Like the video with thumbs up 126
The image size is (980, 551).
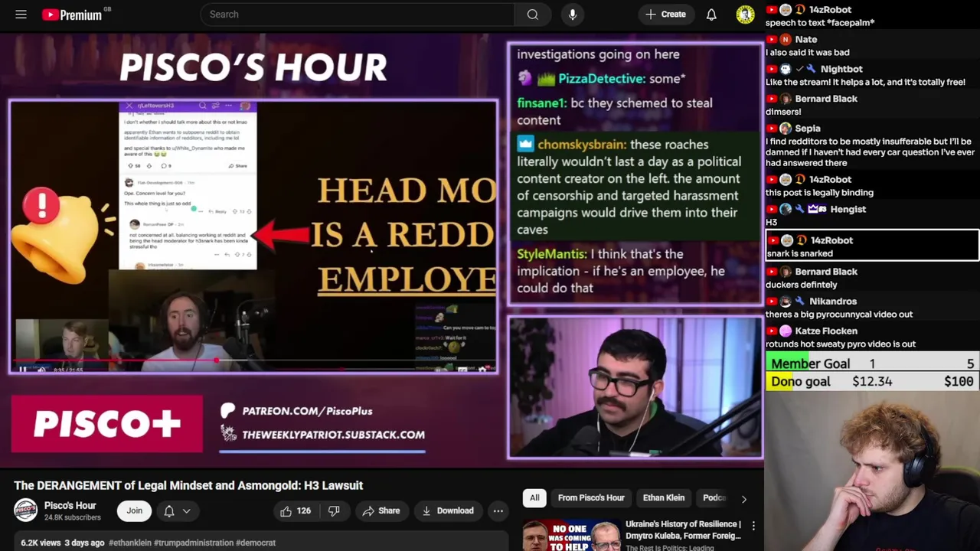coord(295,510)
